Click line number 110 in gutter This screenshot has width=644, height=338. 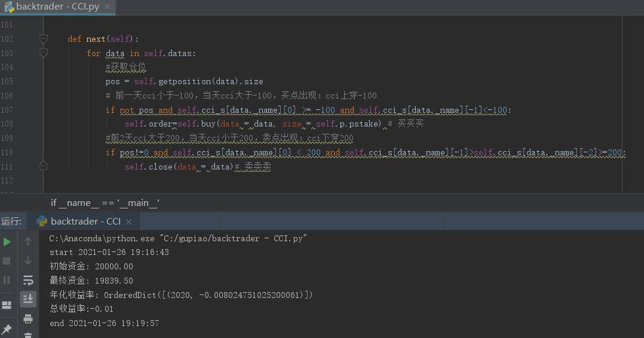7,152
